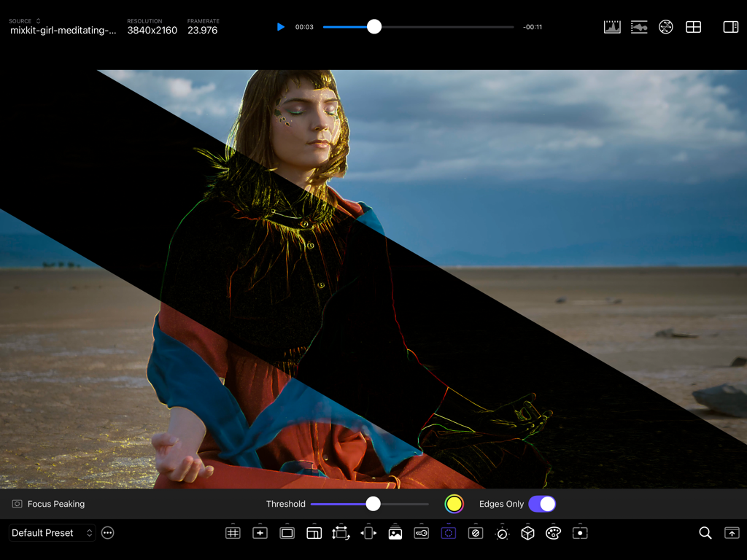Image resolution: width=747 pixels, height=560 pixels.
Task: Open the zebra stripes tool
Action: 476,532
